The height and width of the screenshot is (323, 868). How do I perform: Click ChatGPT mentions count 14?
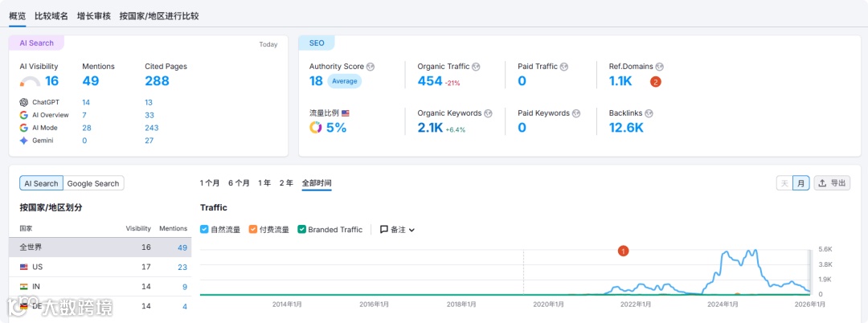point(86,102)
